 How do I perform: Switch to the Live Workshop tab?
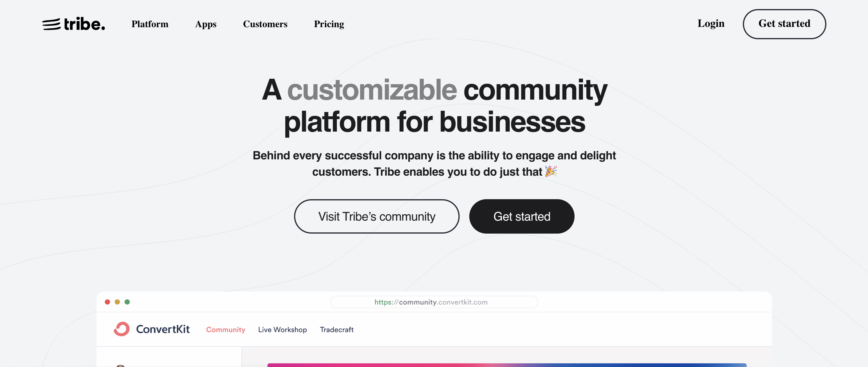(x=282, y=330)
